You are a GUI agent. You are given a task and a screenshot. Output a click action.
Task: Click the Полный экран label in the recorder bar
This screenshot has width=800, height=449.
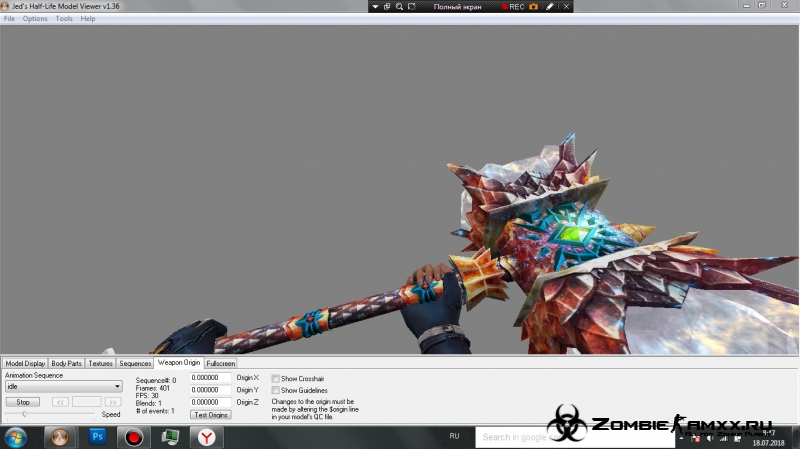[x=457, y=7]
